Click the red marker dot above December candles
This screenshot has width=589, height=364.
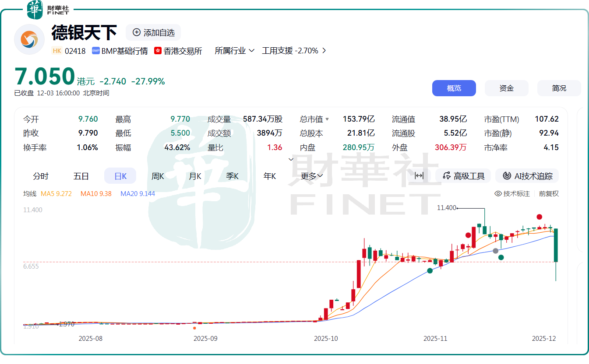pos(540,217)
